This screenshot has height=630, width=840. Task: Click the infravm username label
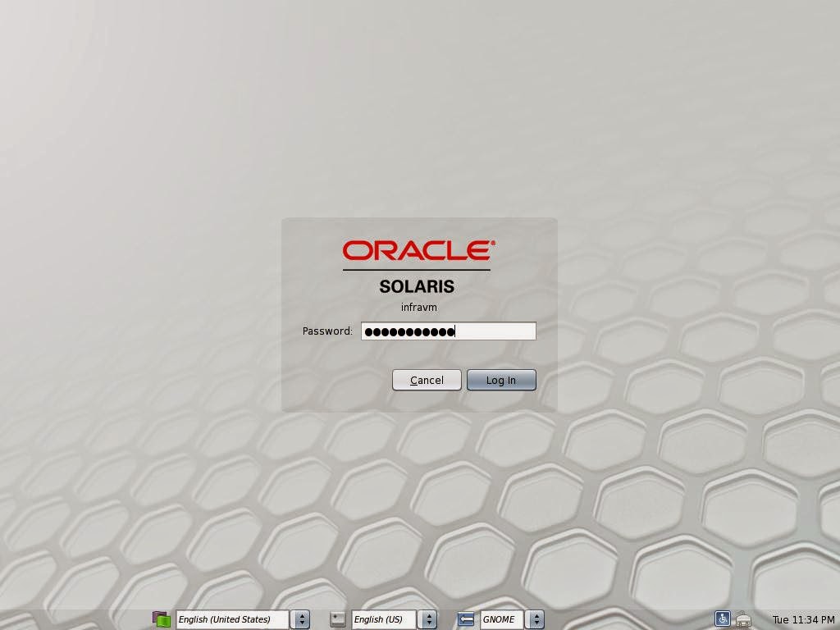click(419, 308)
